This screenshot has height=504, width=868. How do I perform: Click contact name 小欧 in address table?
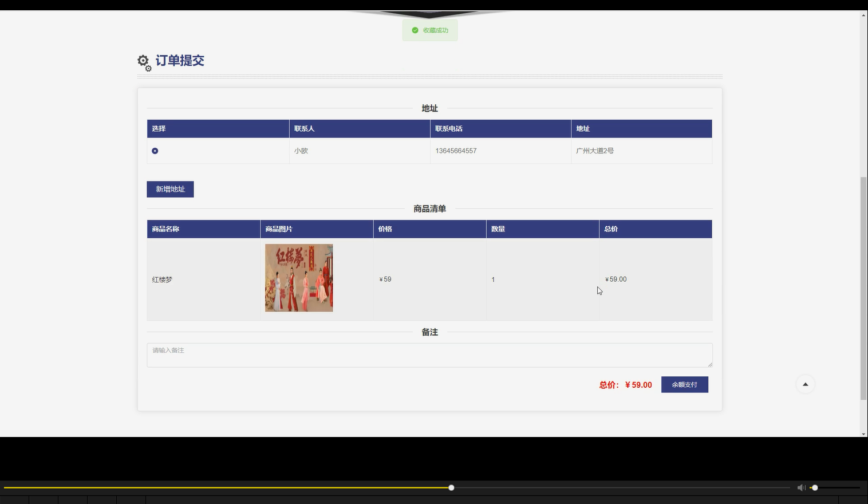point(301,151)
